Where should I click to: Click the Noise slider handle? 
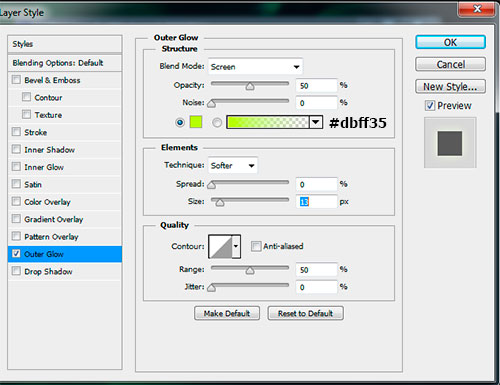[x=211, y=104]
